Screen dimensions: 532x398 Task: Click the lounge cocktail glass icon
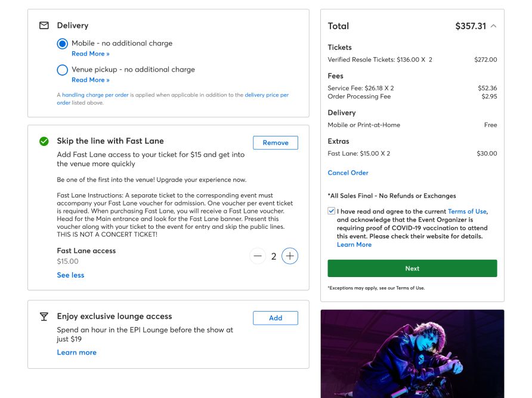coord(44,316)
